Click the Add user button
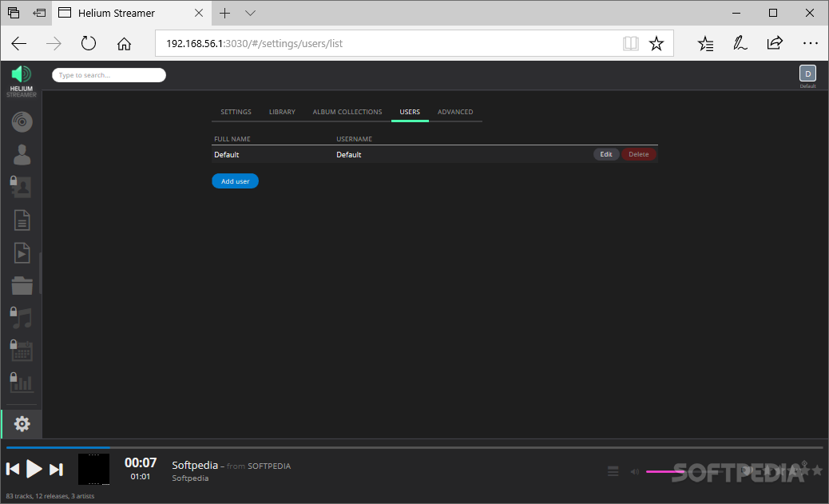Screen dimensions: 829x504 click(x=236, y=181)
